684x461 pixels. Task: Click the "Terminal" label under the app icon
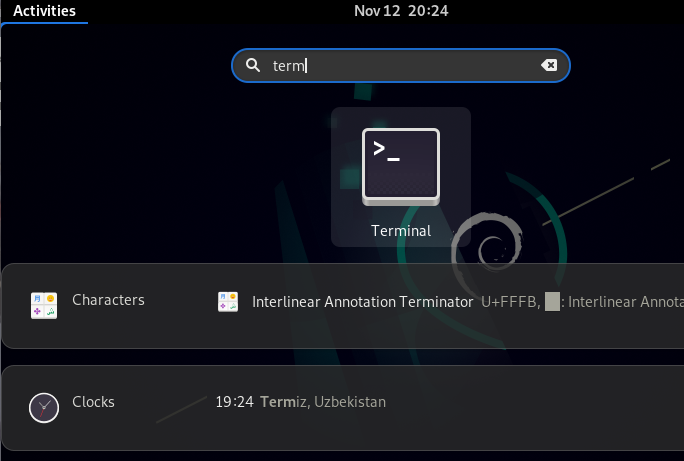pos(400,231)
